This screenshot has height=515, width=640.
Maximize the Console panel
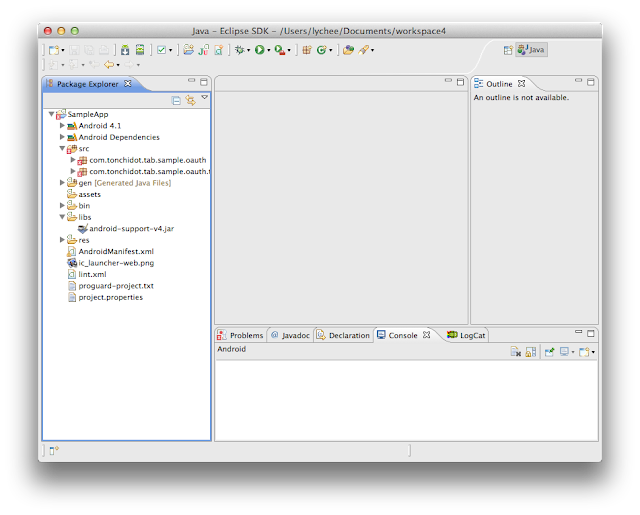[x=591, y=333]
